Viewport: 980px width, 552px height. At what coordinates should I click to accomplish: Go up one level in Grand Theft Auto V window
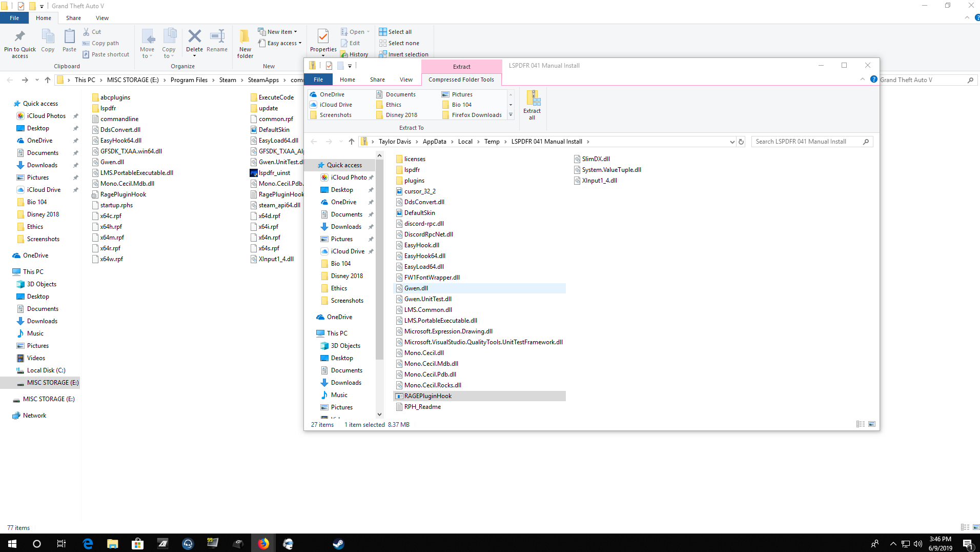48,80
